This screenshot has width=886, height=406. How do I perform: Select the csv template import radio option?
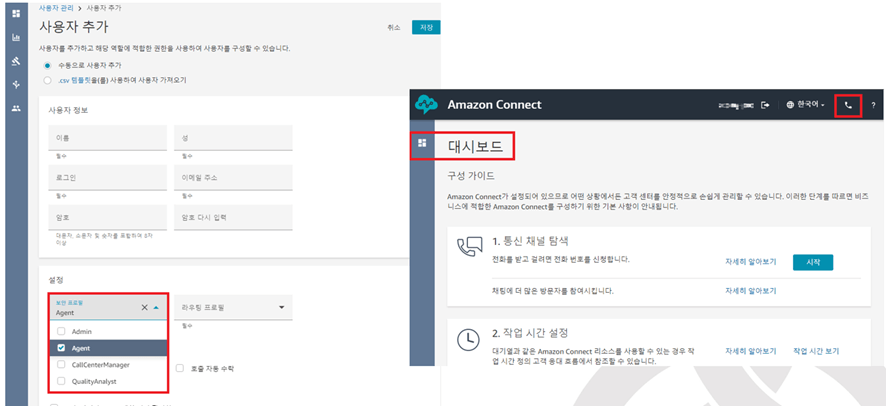[x=47, y=80]
